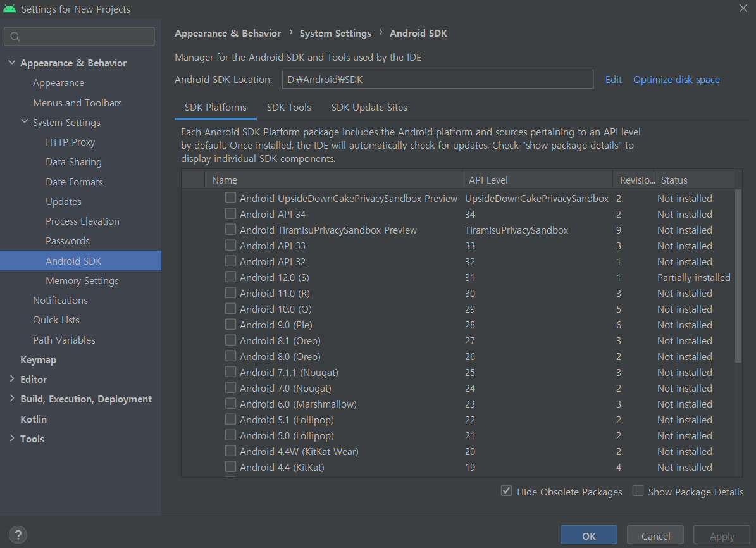Tick the Android API 34 checkbox
The image size is (756, 548).
tap(230, 214)
